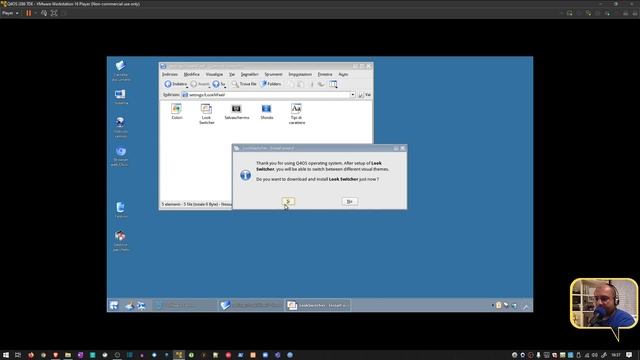Open the Windows Start button
This screenshot has width=640, height=360.
click(6, 355)
